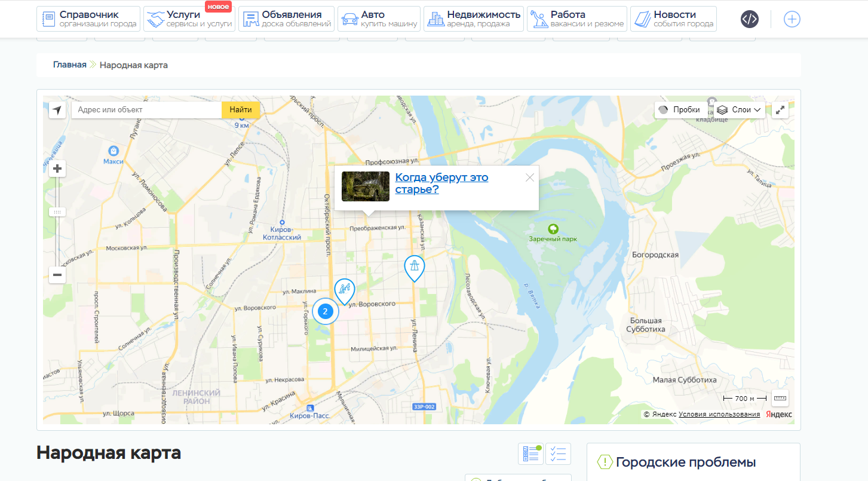This screenshot has height=481, width=868.
Task: Zoom in the map with plus button
Action: pyautogui.click(x=57, y=169)
